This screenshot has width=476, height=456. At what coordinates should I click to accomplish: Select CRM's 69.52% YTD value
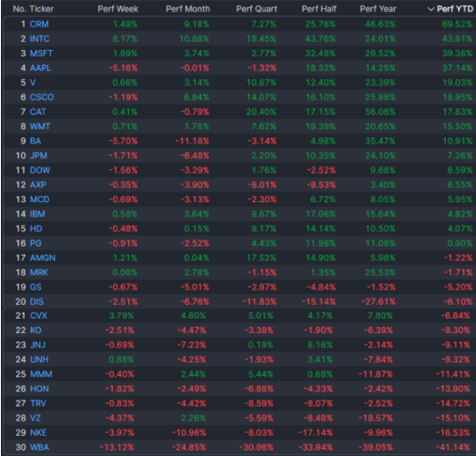(x=457, y=24)
